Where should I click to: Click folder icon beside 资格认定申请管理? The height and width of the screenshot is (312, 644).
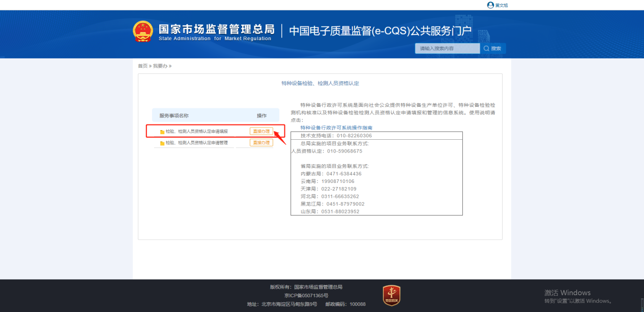click(162, 143)
